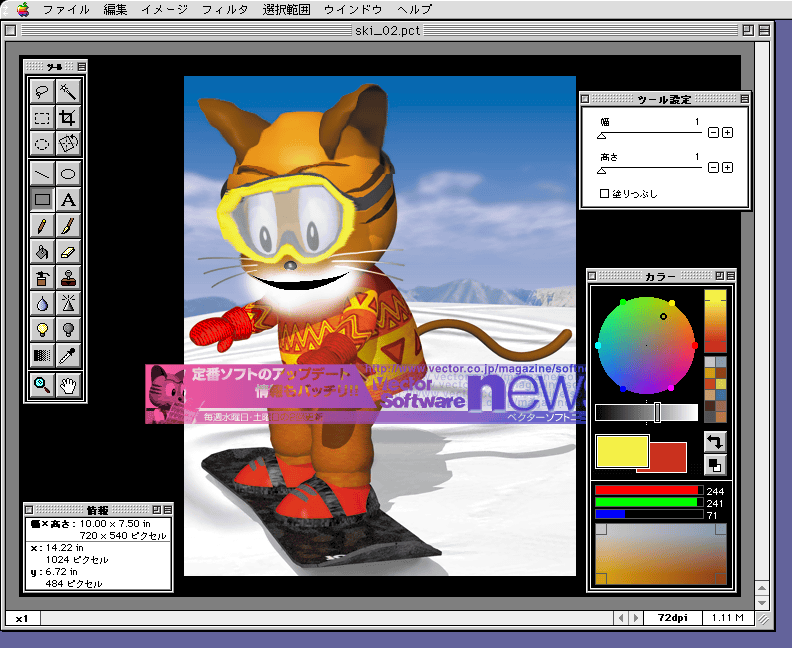Open the フィルタ menu
This screenshot has height=648, width=792.
pyautogui.click(x=225, y=9)
